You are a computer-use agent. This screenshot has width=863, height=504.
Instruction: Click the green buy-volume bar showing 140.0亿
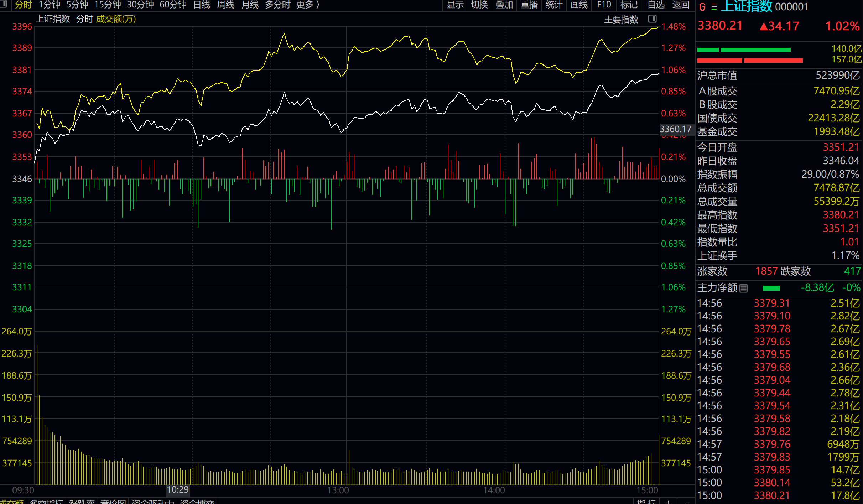pos(755,50)
